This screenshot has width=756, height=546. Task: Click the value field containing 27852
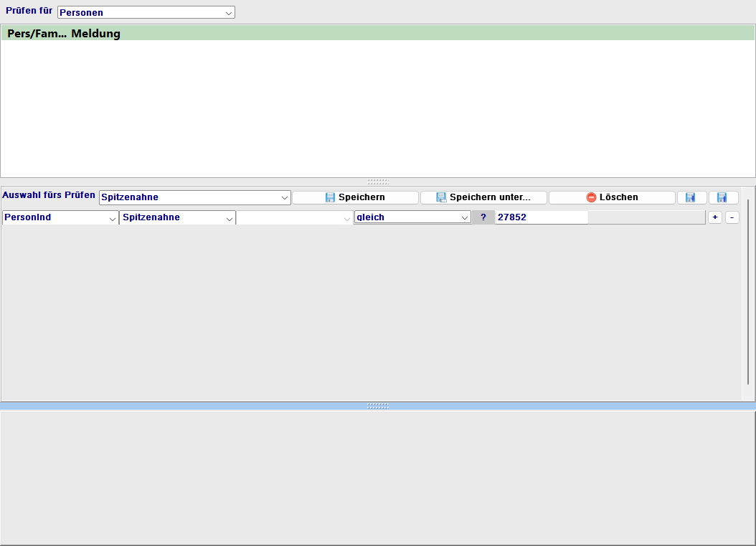click(x=541, y=217)
